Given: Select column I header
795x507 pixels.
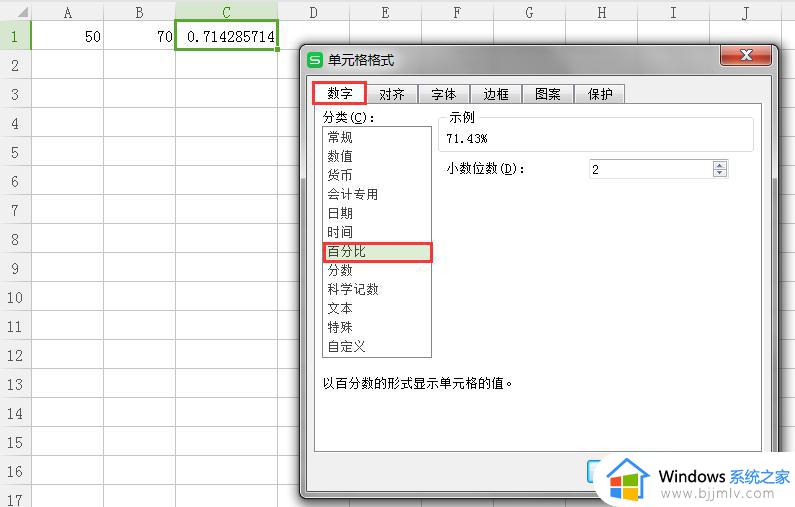Looking at the screenshot, I should 673,12.
